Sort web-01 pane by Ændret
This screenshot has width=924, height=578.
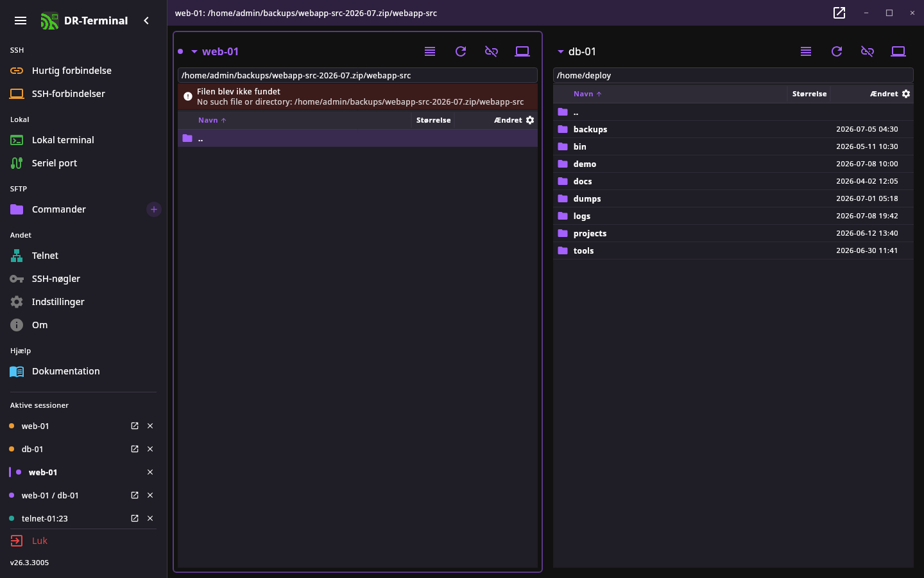508,120
